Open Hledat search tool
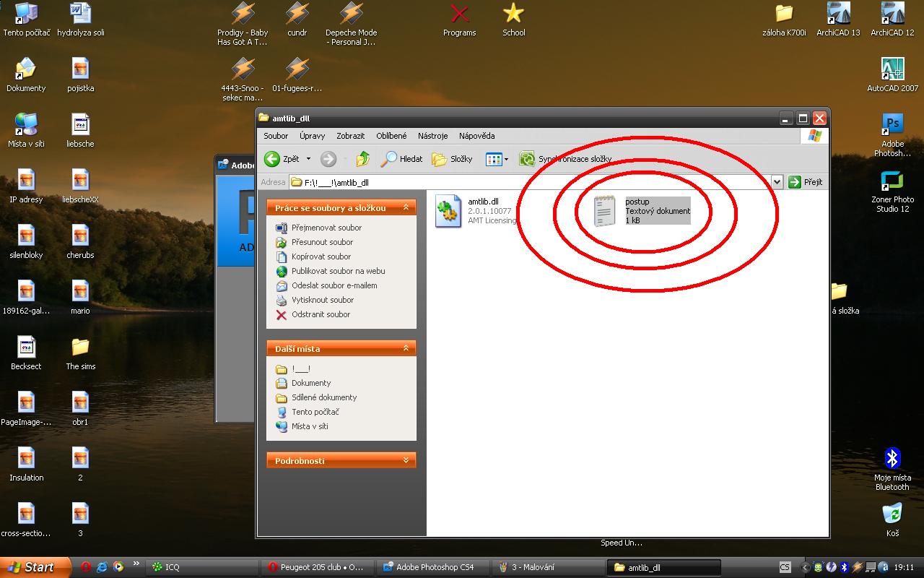This screenshot has width=924, height=578. click(x=402, y=159)
